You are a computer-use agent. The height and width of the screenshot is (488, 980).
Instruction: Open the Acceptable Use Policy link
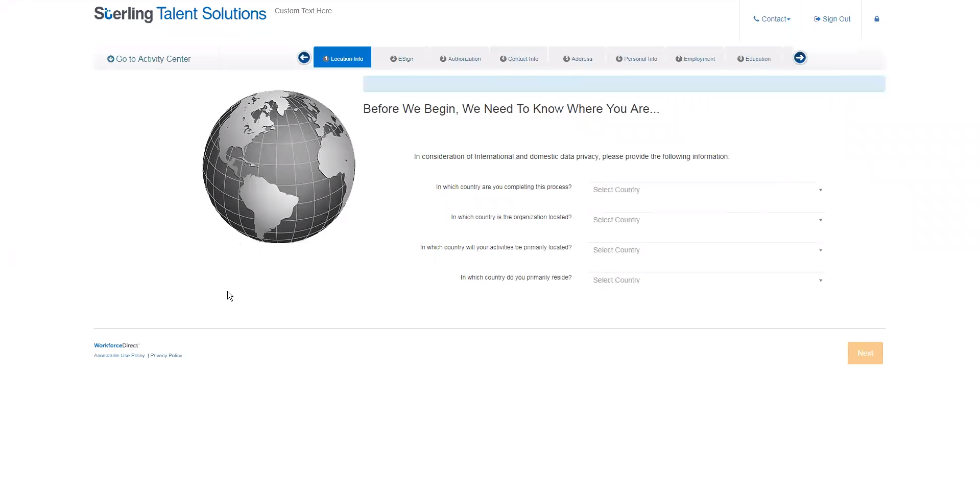119,356
